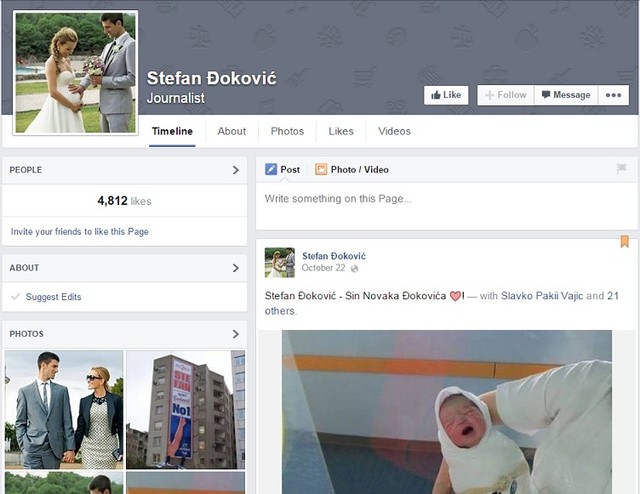Switch to the About tab
Viewport: 640px width, 494px height.
(232, 131)
